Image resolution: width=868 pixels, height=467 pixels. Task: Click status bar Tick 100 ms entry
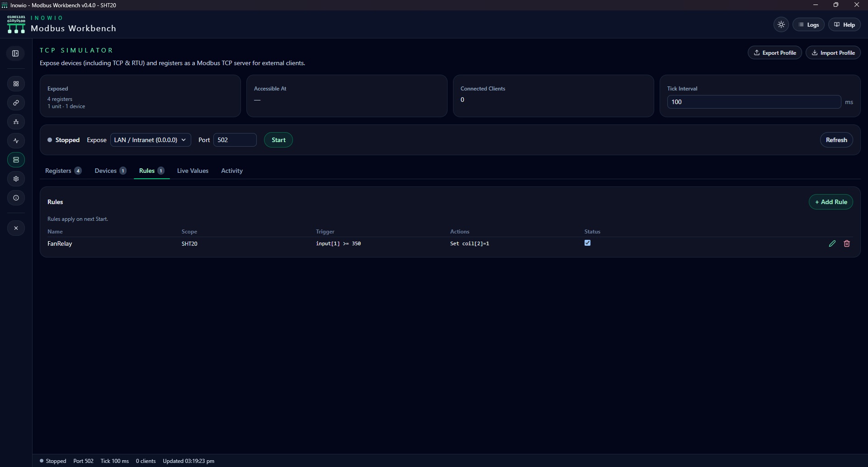[114, 461]
